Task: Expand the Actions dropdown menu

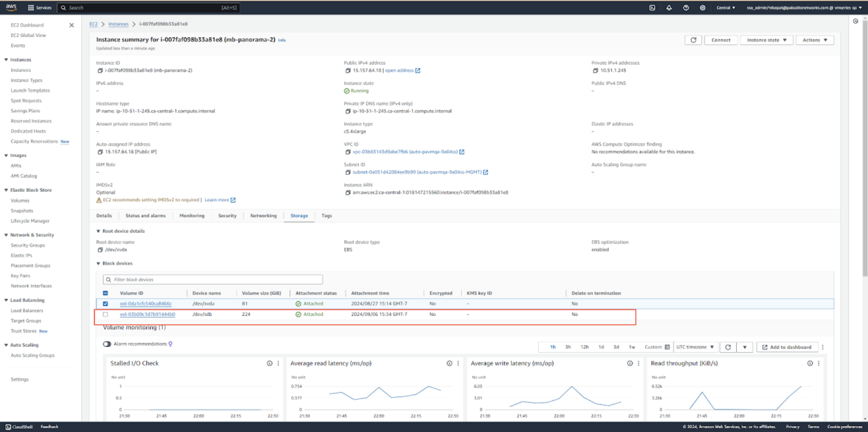Action: [x=814, y=40]
